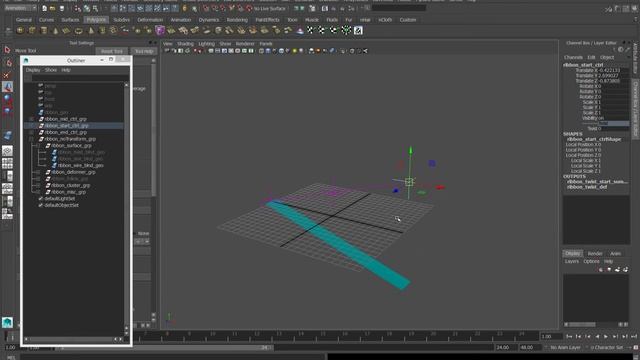Open the viewport Panels menu

(266, 44)
